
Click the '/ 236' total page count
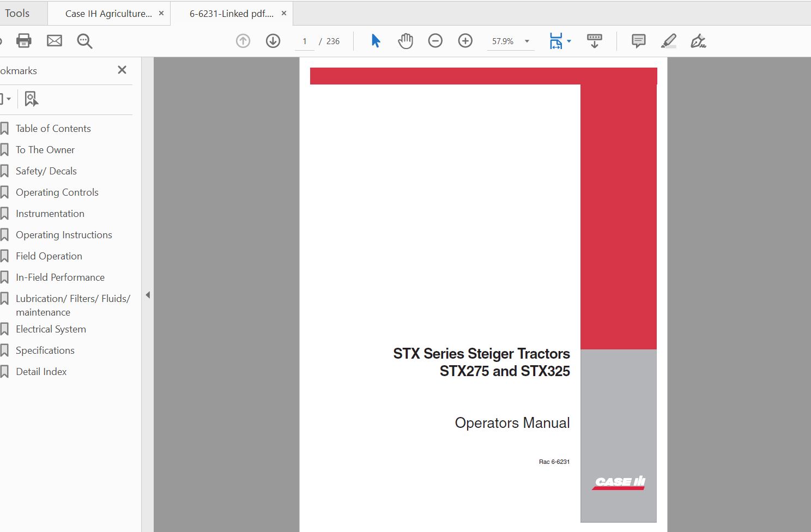330,41
